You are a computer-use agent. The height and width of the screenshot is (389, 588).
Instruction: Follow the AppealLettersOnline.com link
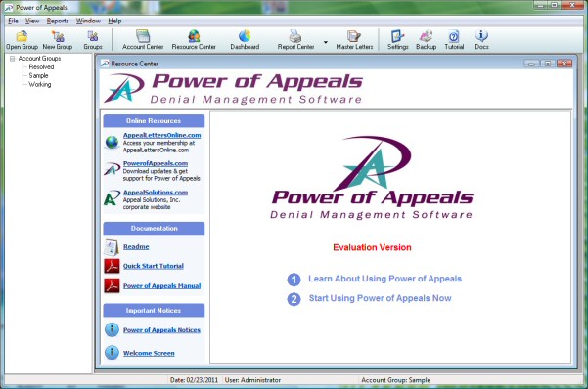tap(162, 135)
